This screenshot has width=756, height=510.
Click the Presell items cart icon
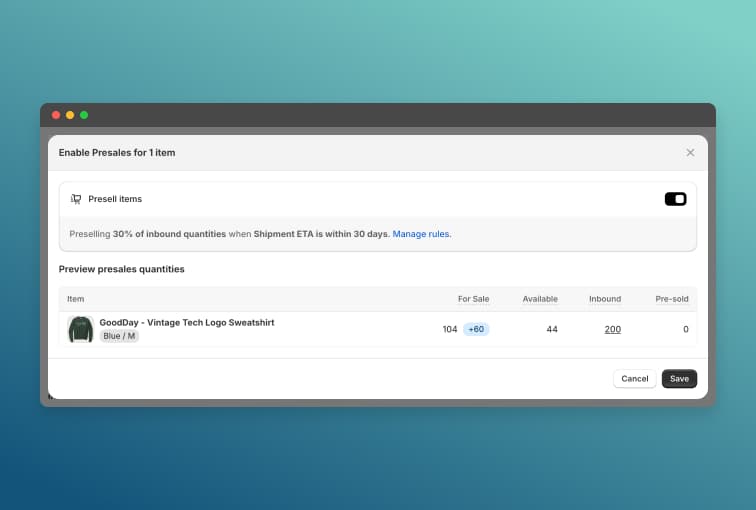76,199
